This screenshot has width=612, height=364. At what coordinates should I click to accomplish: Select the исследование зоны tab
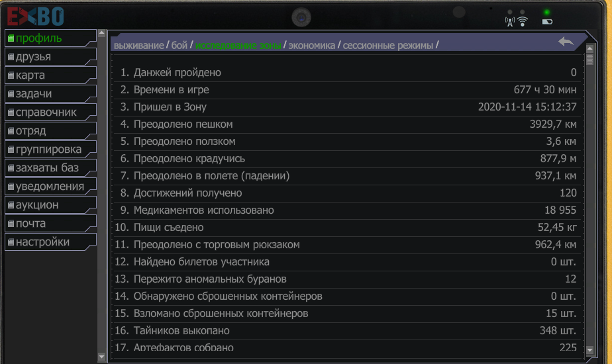point(238,46)
